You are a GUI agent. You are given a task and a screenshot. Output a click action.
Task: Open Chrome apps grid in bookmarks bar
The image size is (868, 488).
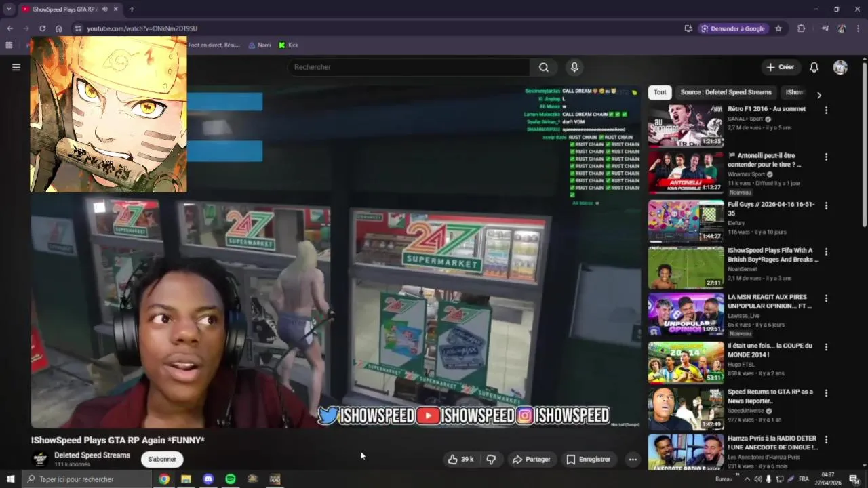[9, 45]
